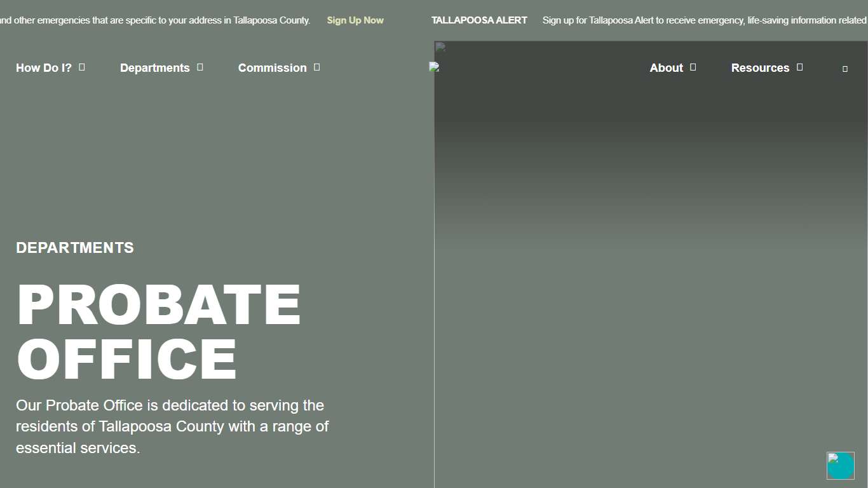868x488 pixels.
Task: Expand the arrow beside How Do I?
Action: (x=82, y=67)
